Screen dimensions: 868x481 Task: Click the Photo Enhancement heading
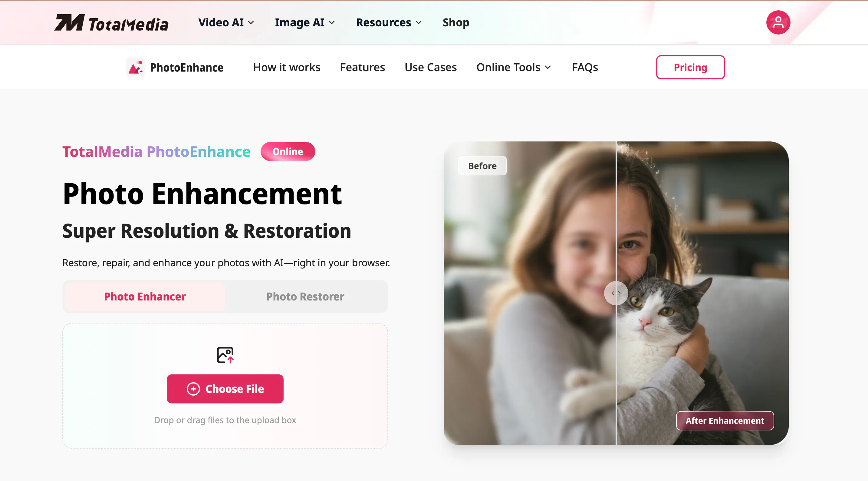202,194
